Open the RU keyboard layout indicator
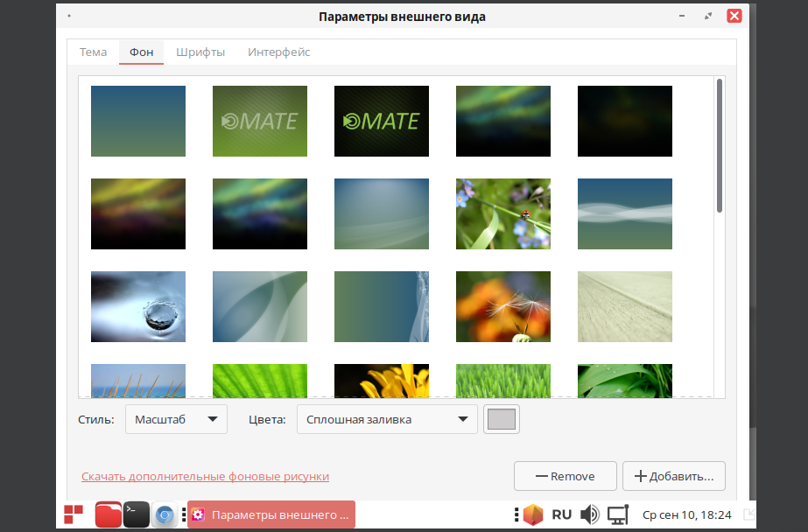Screen dimensions: 808x532 coord(562,514)
